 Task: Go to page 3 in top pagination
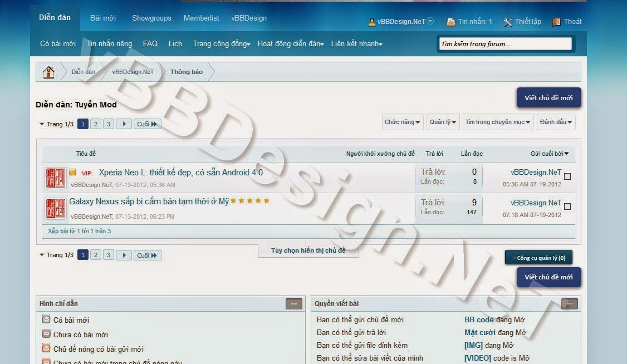(x=109, y=124)
